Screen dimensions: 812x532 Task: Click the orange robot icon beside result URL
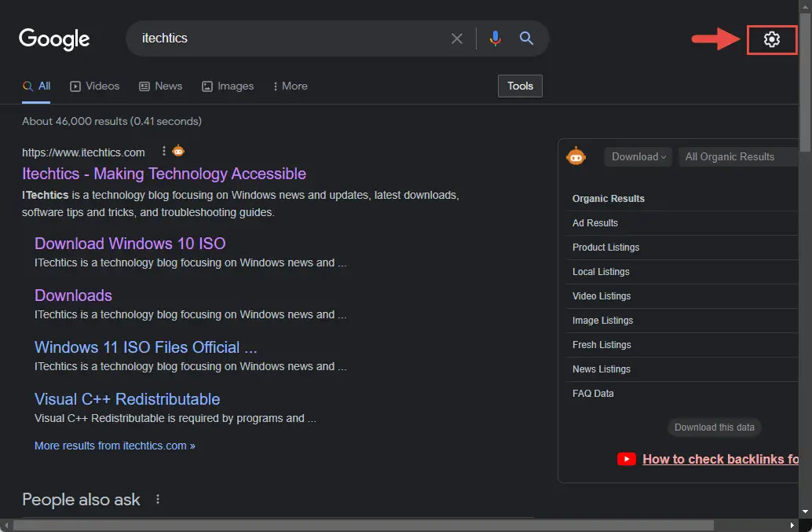[x=178, y=151]
